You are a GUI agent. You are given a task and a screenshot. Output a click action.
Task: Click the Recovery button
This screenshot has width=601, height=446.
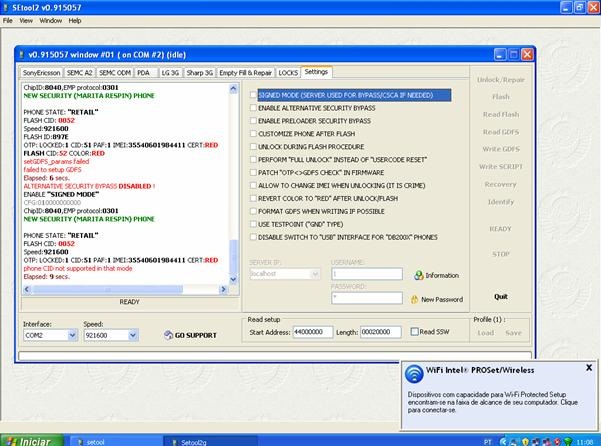[x=501, y=184]
